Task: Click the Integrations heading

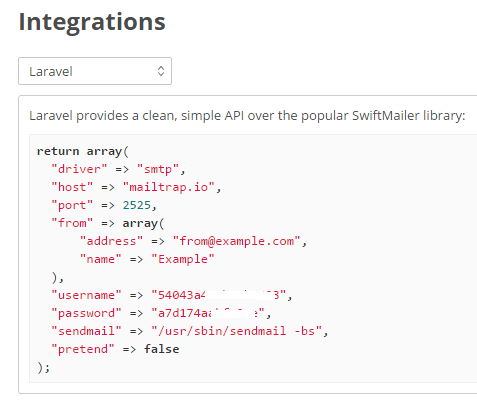Action: [92, 22]
